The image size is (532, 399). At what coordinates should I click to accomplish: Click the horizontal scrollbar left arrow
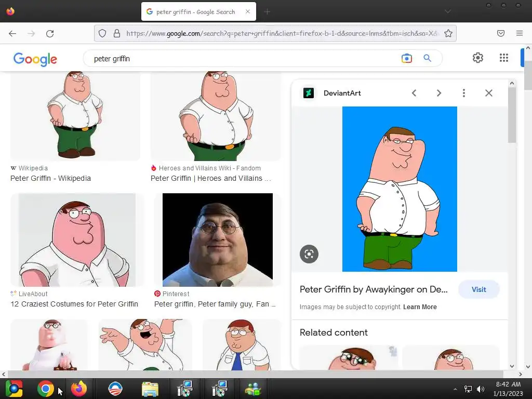pos(4,374)
